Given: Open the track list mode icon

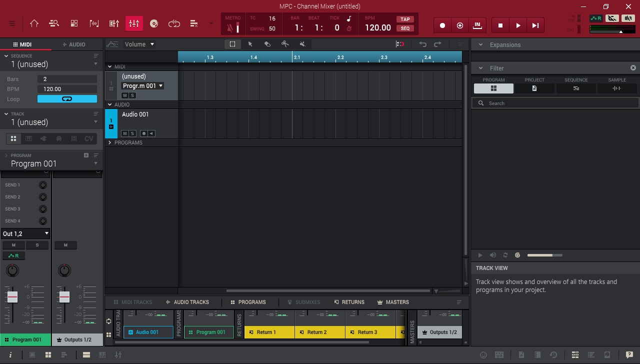Looking at the screenshot, I should (194, 23).
